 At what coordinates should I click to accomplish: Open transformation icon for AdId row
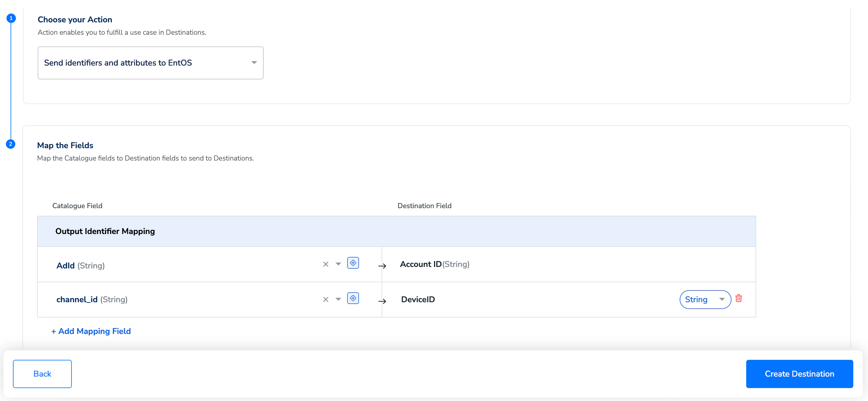pos(353,263)
